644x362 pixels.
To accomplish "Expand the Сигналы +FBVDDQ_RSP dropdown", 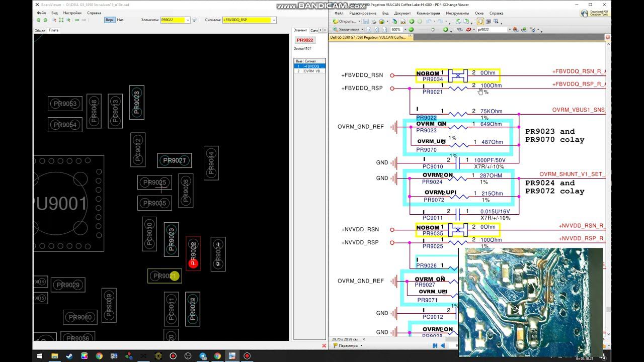I will coord(274,20).
